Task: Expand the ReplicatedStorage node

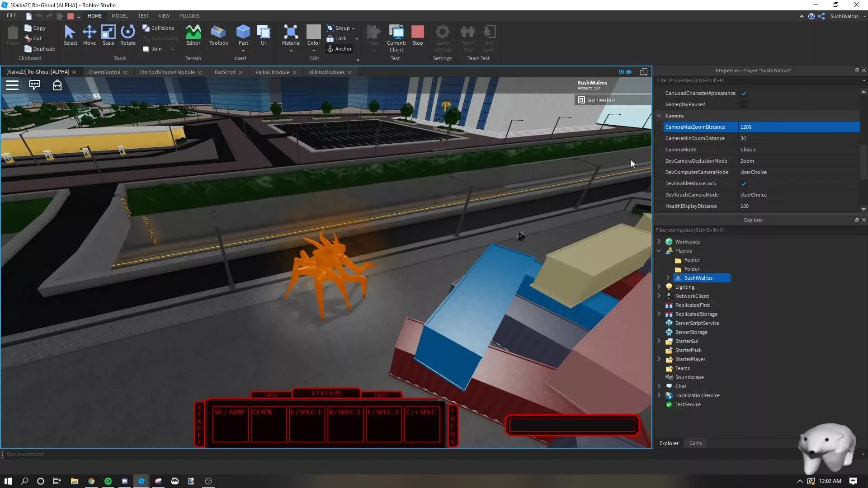Action: (x=659, y=314)
